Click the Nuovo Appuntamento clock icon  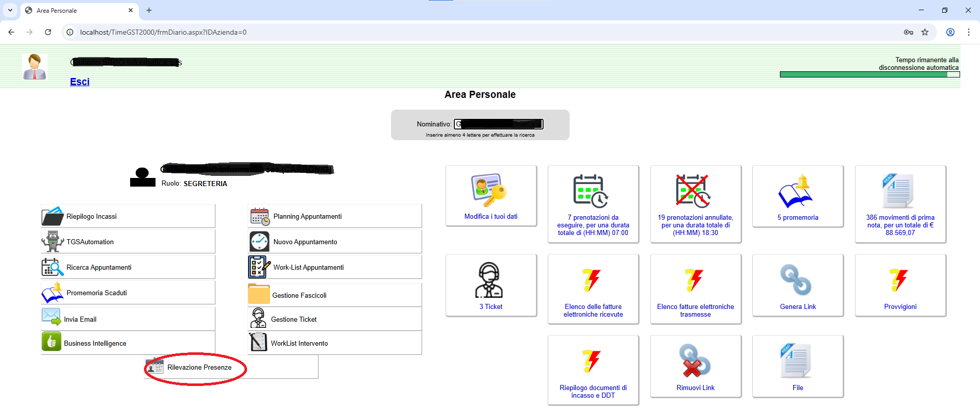[x=259, y=242]
